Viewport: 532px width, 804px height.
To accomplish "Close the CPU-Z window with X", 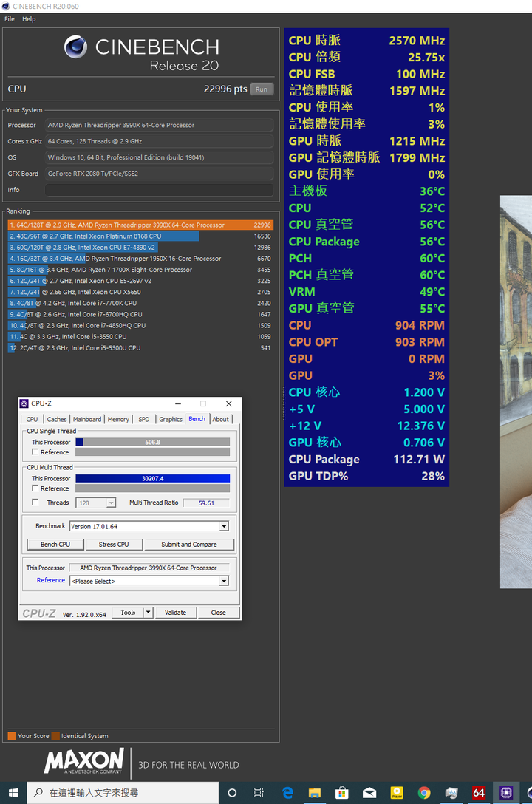I will (x=228, y=403).
